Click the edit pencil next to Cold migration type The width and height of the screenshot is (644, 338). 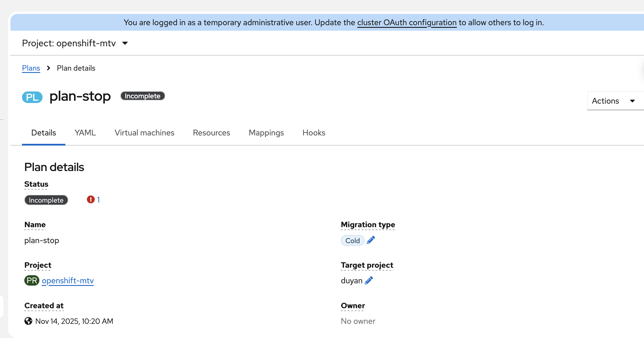click(x=371, y=240)
